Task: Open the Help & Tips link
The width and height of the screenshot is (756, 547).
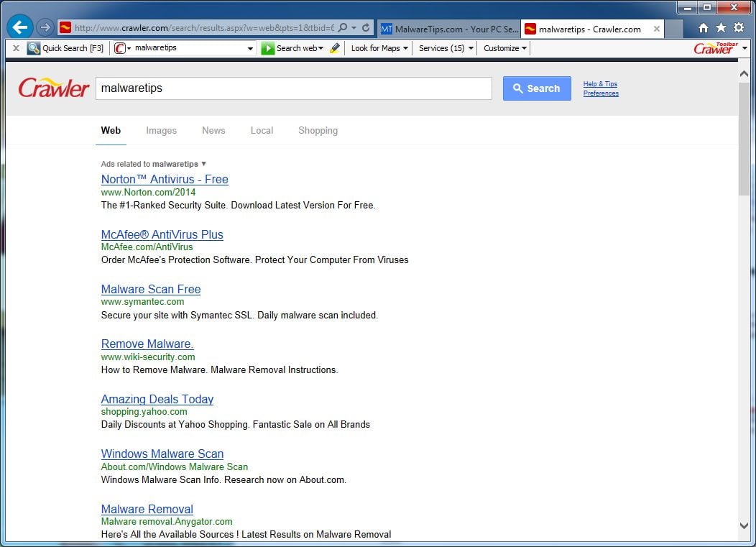Action: click(x=600, y=84)
